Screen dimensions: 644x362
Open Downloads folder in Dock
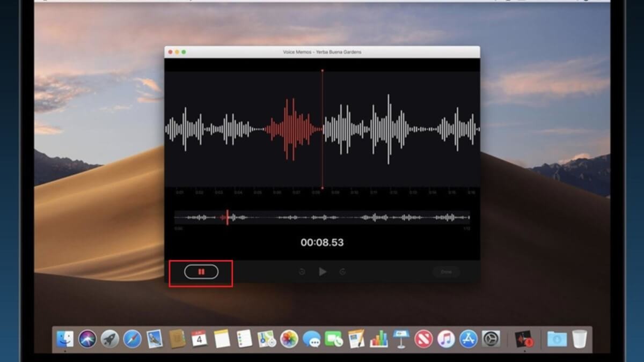pos(557,338)
